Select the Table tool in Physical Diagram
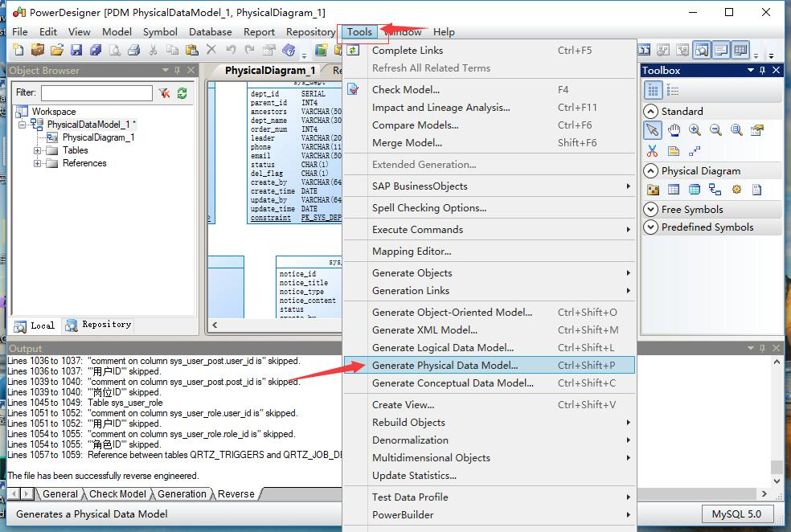Viewport: 791px width, 532px height. (674, 190)
